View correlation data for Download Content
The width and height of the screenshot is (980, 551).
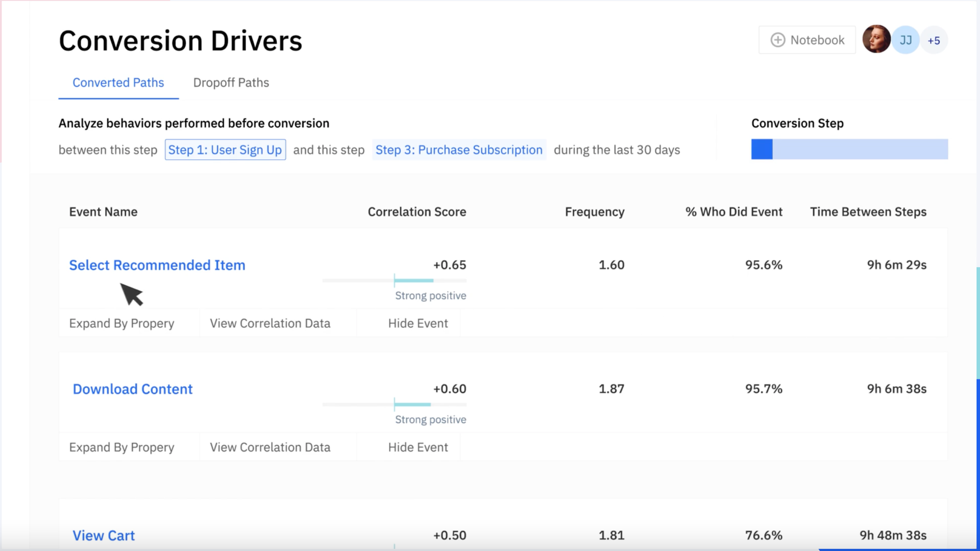269,447
